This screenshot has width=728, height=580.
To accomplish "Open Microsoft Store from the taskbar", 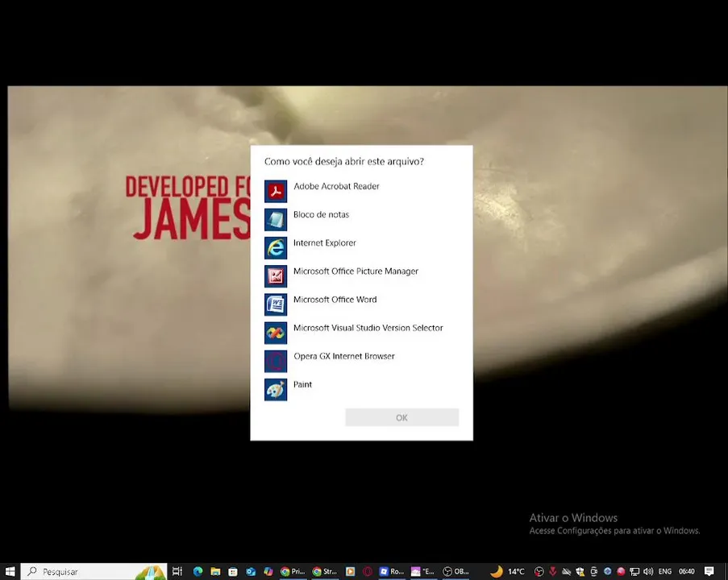I will [x=233, y=571].
